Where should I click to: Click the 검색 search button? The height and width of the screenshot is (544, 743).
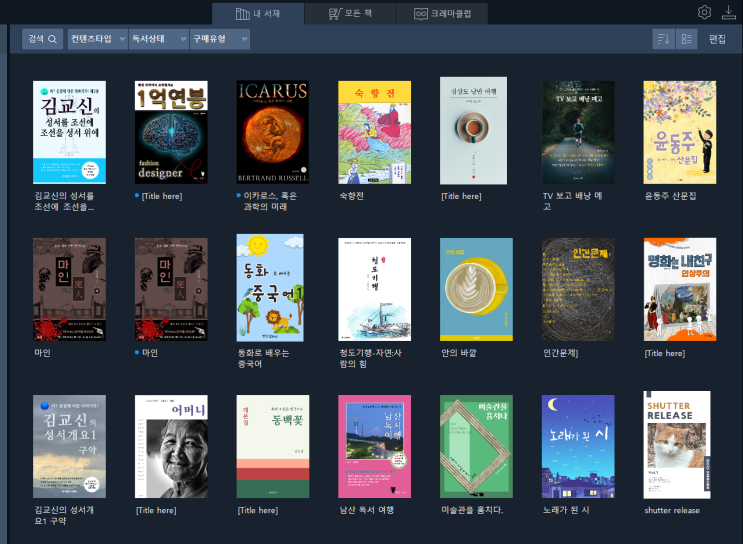click(42, 39)
